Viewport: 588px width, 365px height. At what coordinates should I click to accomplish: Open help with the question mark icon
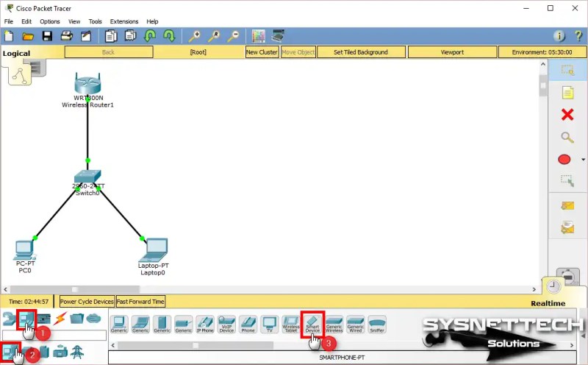coord(578,36)
